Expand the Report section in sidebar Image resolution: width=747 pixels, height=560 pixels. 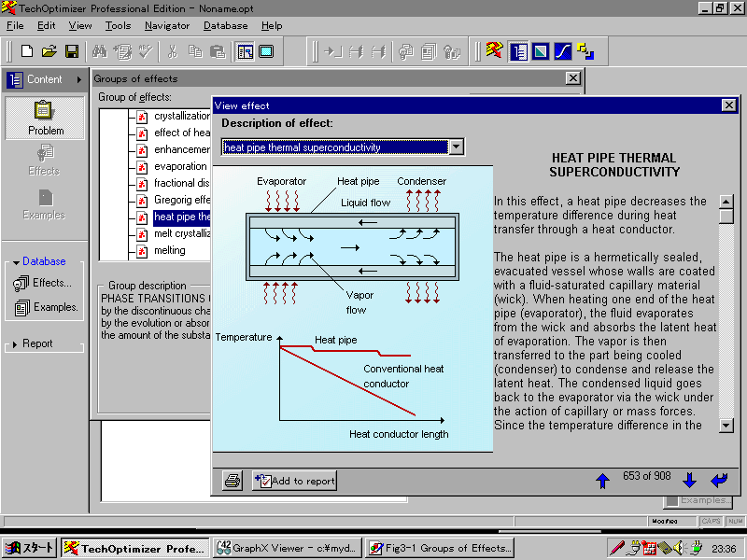click(x=15, y=343)
